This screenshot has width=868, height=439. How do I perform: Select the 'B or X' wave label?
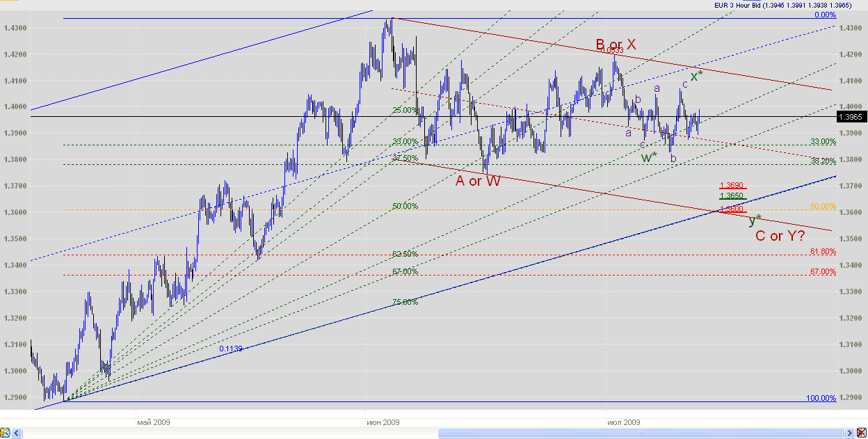616,45
